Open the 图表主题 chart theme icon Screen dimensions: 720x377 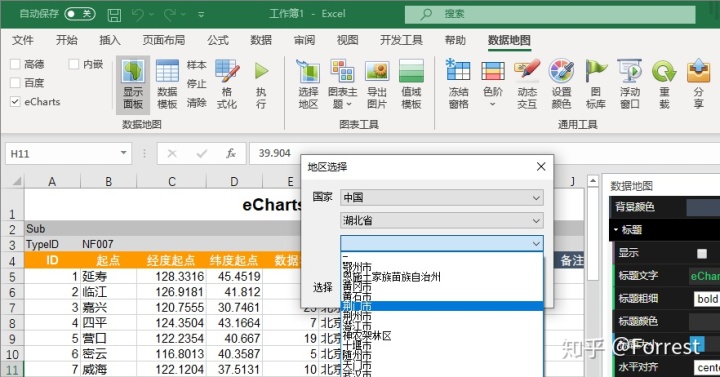343,85
